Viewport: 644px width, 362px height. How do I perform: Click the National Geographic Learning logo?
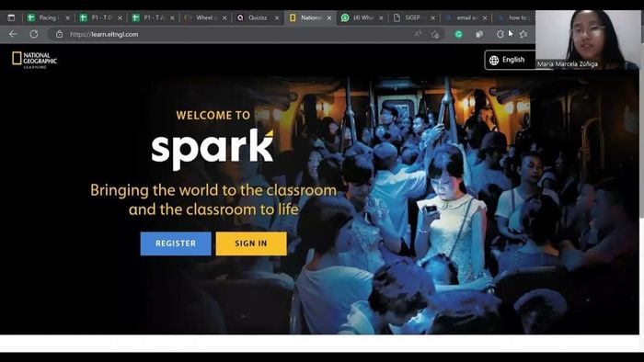point(35,60)
